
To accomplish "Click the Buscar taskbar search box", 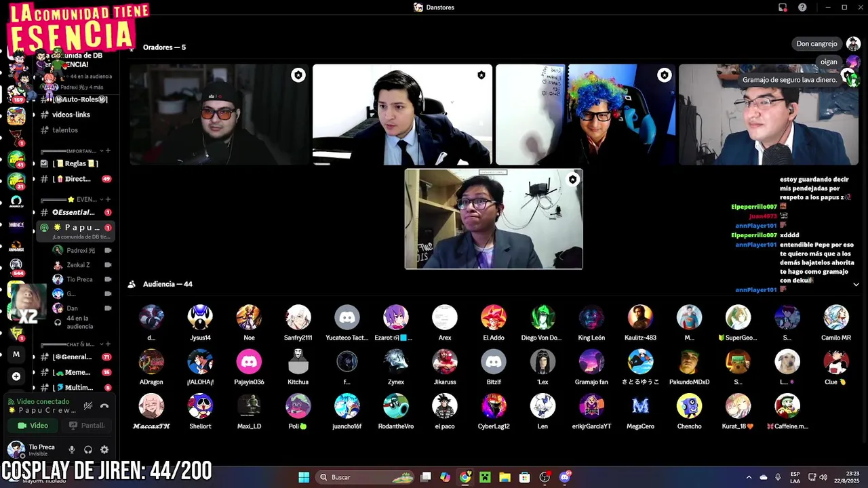I will 366,477.
